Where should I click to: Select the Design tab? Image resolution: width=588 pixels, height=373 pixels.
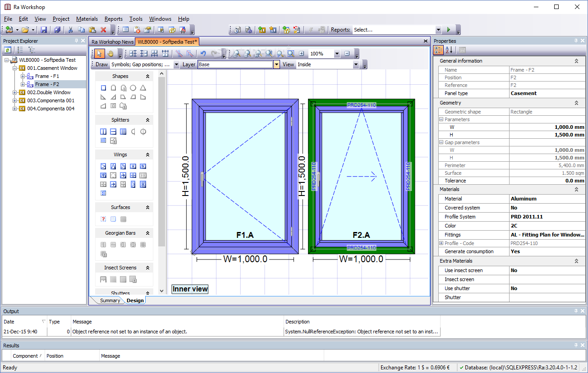pyautogui.click(x=135, y=300)
